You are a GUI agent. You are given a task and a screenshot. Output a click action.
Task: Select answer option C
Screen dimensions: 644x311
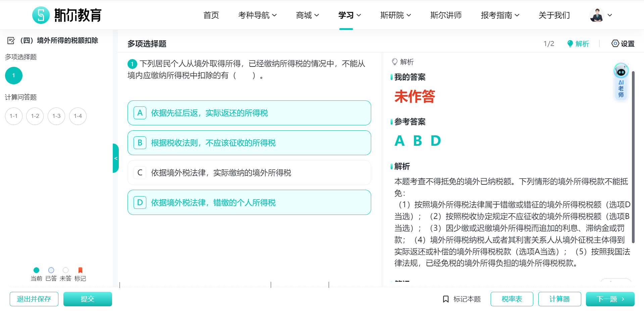[249, 173]
